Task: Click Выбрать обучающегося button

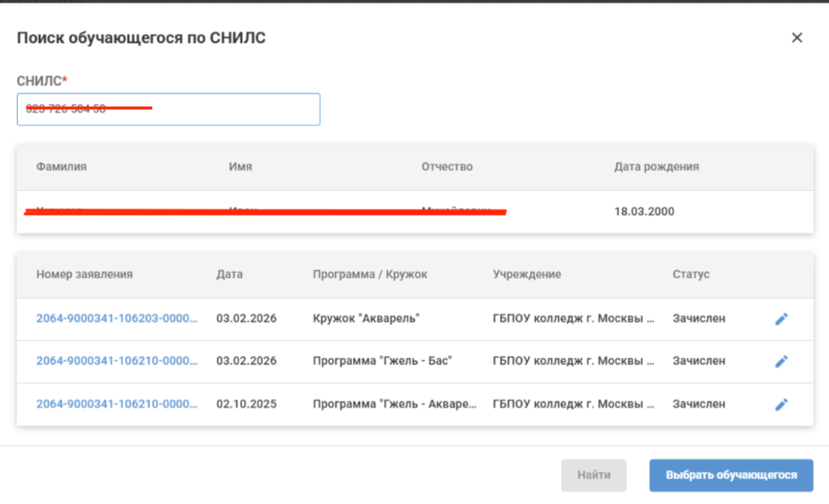Action: tap(731, 475)
